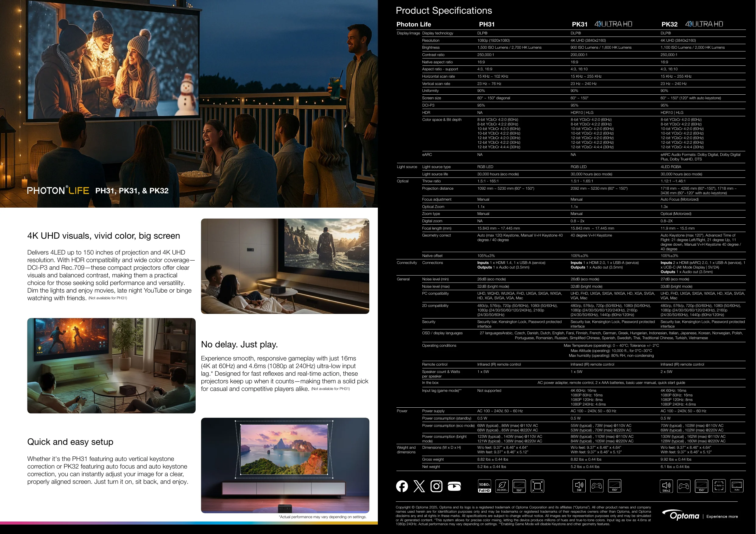This screenshot has height=534, width=756.
Task: Click the 'Experience more' tagline
Action: coord(722,516)
